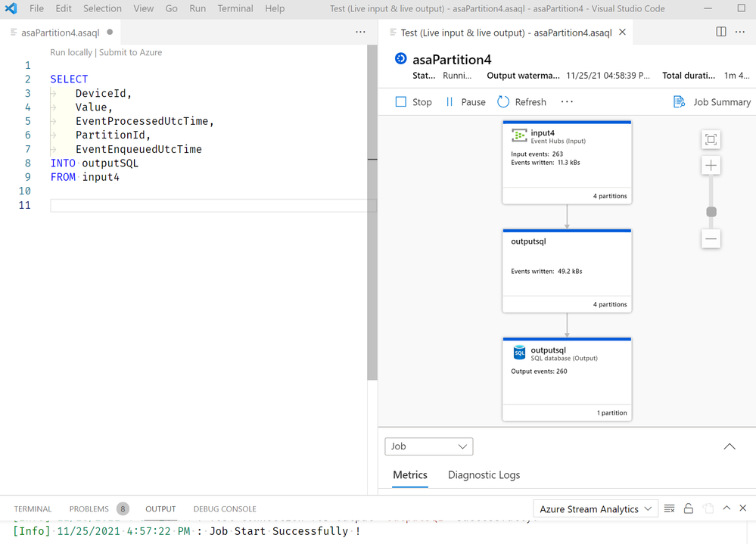The height and width of the screenshot is (544, 756).
Task: Click the asaPartition4 job running status icon
Action: tap(400, 59)
